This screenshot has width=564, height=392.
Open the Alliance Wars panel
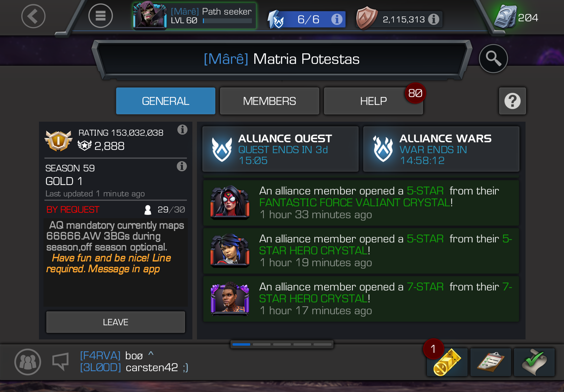tap(441, 149)
